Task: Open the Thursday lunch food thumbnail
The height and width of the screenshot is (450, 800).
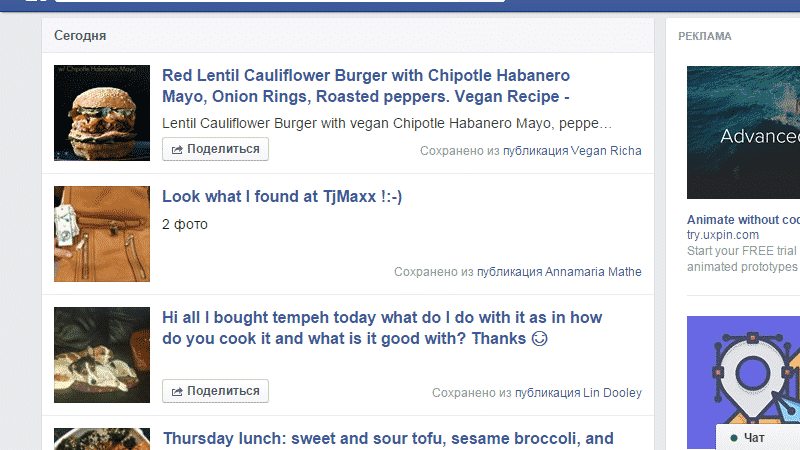Action: click(102, 439)
